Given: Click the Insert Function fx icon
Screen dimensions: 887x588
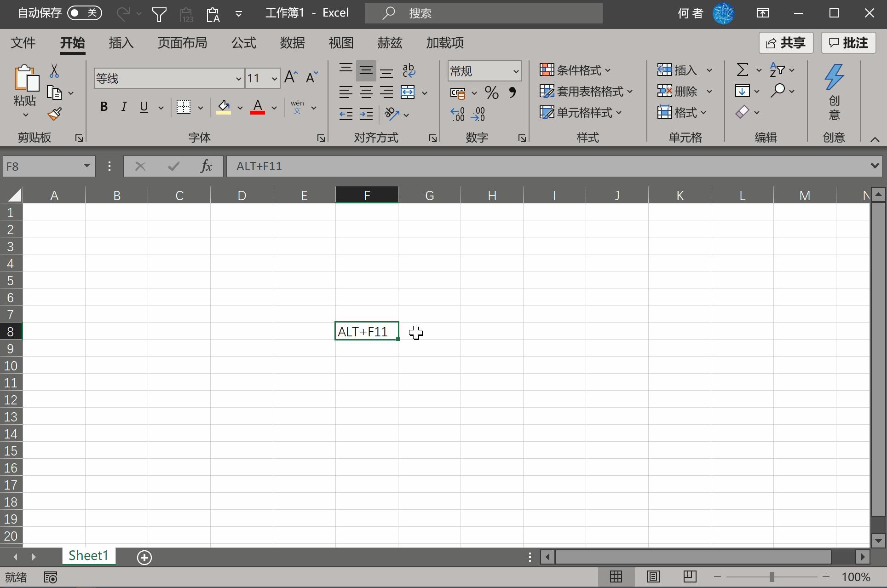Looking at the screenshot, I should (206, 166).
